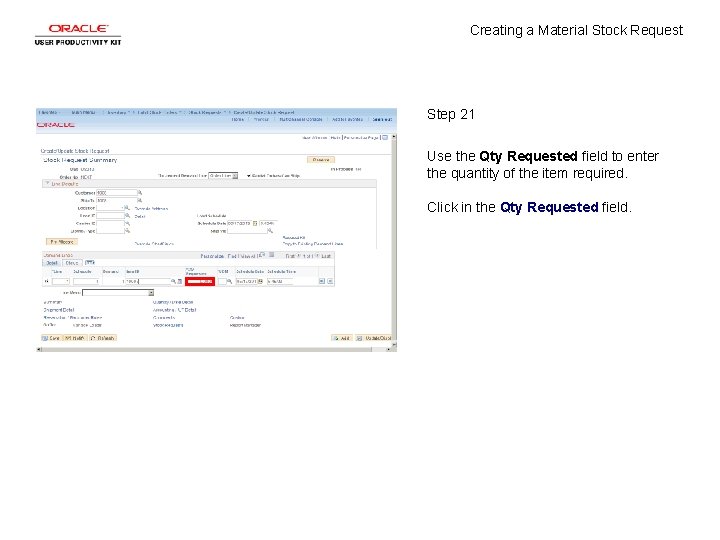Click the show all columns tab icon
Viewport: 720px width, 540px height.
[90, 263]
